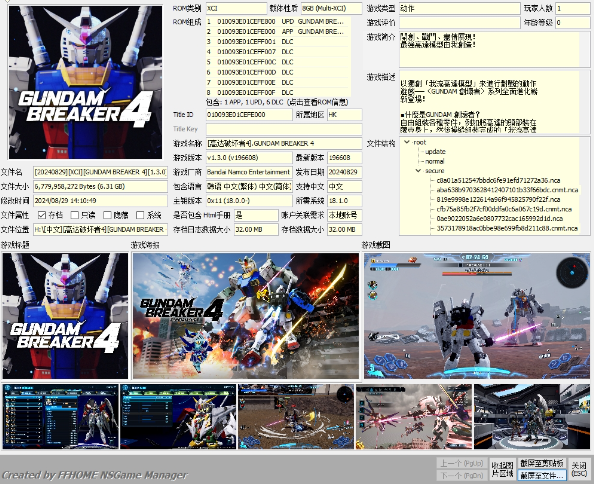594x484 pixels.
Task: Open fifth bottom screenshot of hangar display
Action: coord(532,417)
